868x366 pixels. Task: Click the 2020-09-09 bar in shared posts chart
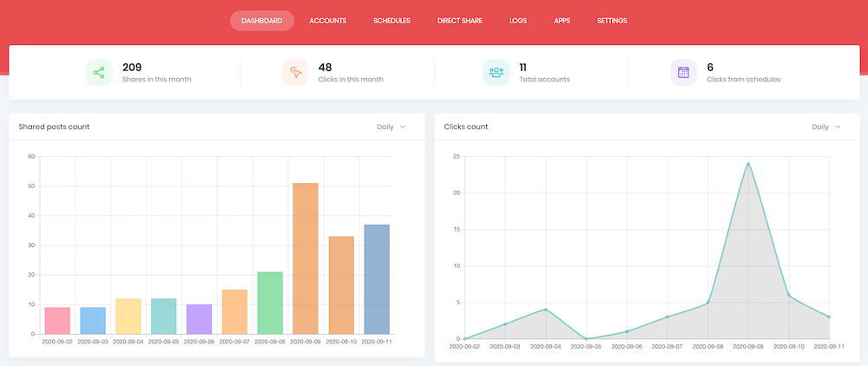[306, 258]
